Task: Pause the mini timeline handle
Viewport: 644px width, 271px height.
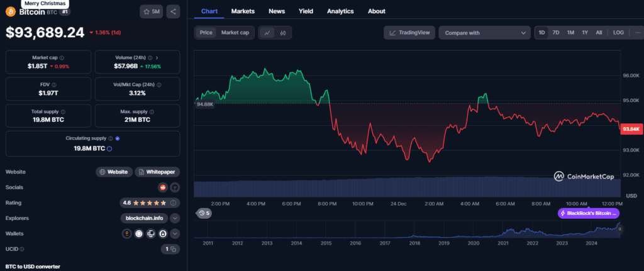Action: pyautogui.click(x=620, y=229)
